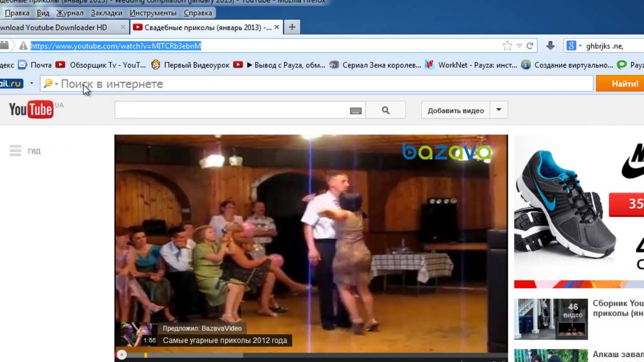
Task: Open the WorkNet - Payza bookmark
Action: [x=471, y=65]
